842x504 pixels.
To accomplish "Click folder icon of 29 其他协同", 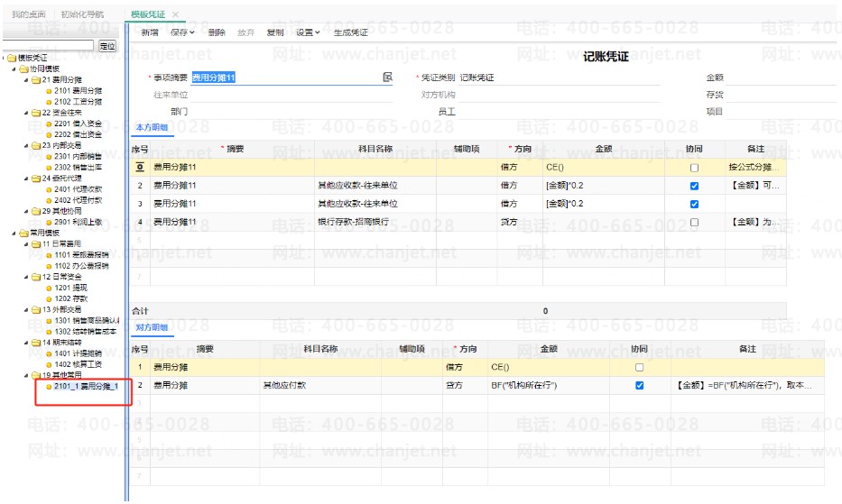I will tap(36, 211).
